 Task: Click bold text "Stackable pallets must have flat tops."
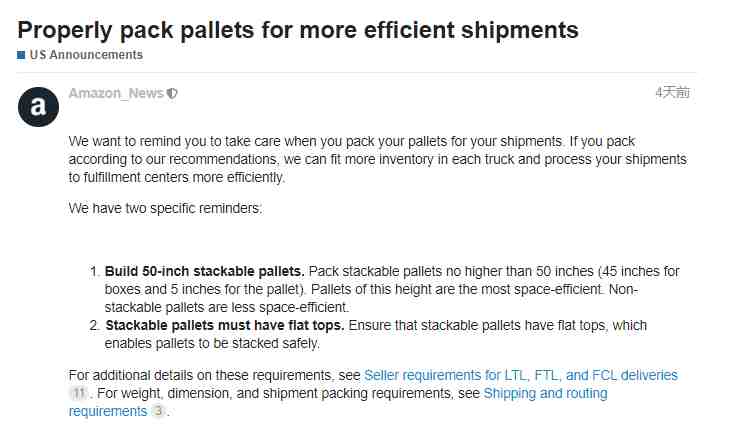click(x=225, y=325)
